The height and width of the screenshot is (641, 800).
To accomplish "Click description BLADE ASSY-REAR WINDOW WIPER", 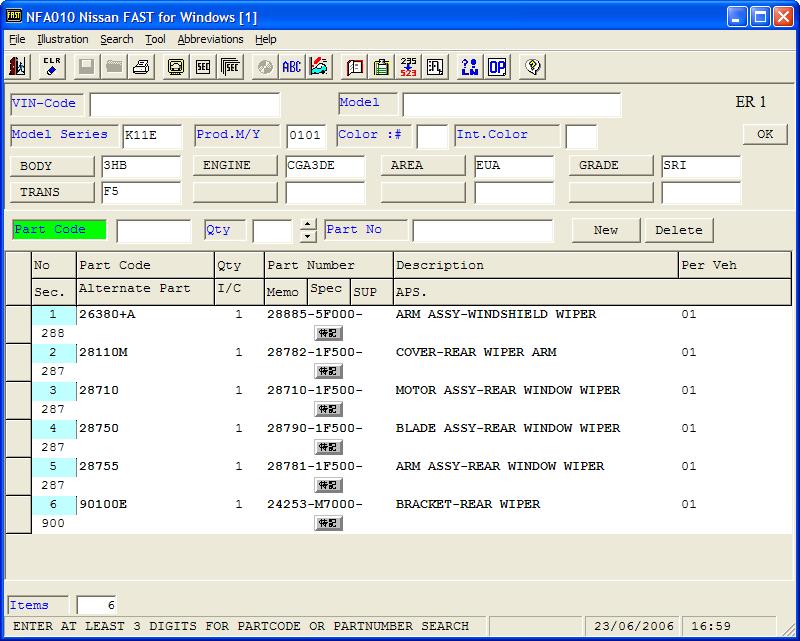I will (x=508, y=428).
